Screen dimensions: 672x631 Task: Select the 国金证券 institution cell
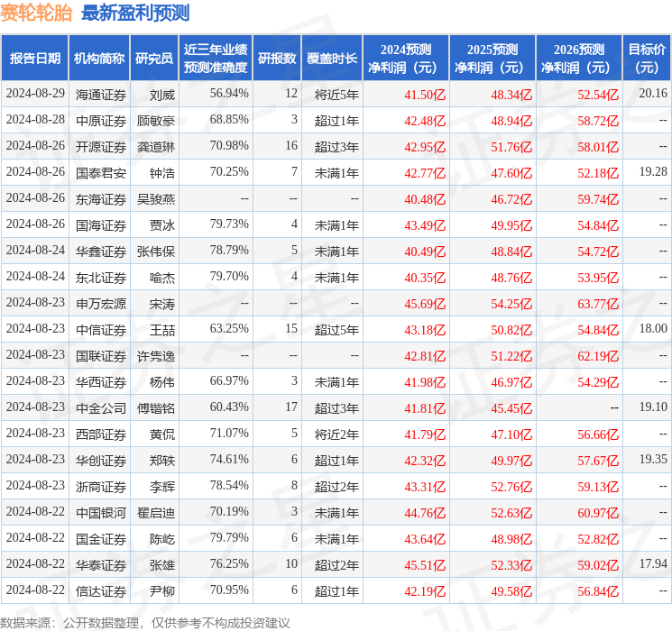tap(101, 539)
